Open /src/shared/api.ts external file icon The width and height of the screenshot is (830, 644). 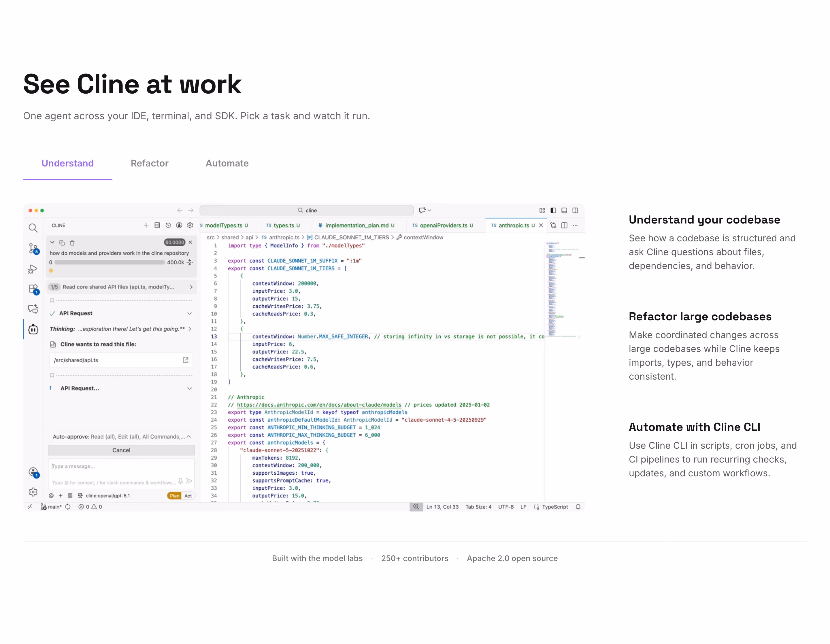186,360
